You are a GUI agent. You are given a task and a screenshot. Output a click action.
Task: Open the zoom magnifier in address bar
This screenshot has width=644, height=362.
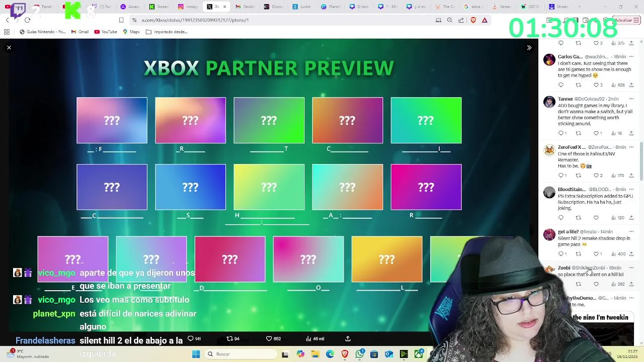(449, 20)
